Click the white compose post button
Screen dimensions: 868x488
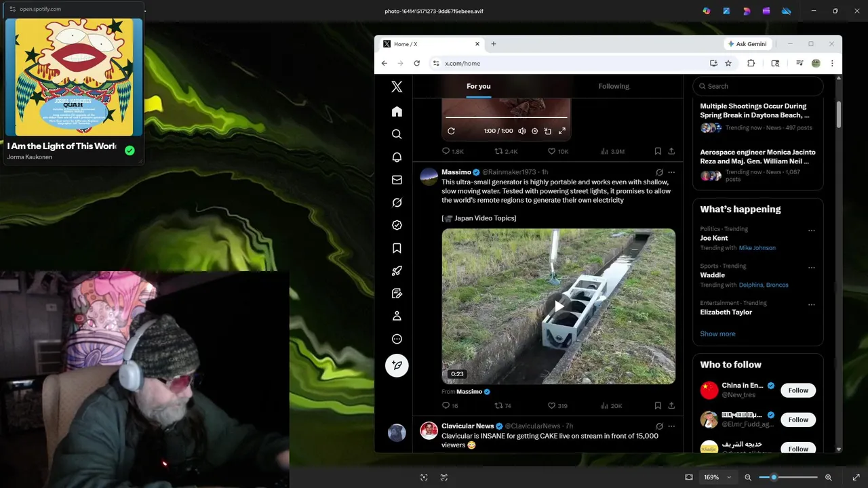tap(397, 365)
